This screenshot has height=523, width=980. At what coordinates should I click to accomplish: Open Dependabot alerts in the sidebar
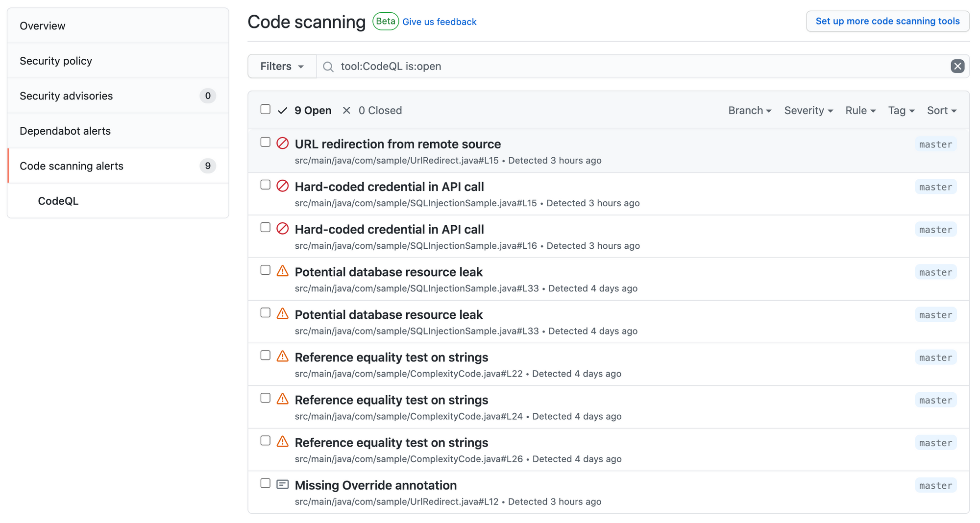tap(65, 131)
